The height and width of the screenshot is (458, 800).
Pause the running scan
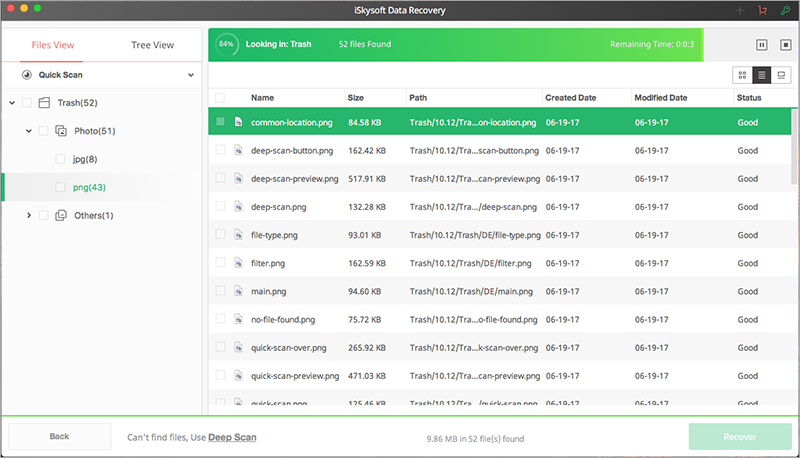[761, 45]
